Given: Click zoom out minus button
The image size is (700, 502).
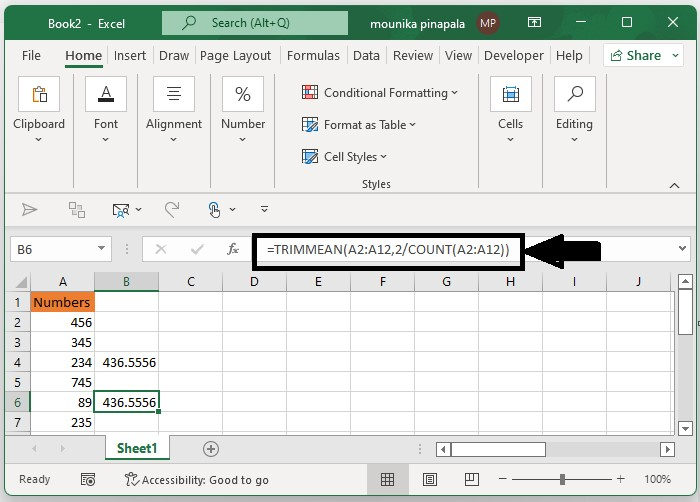Looking at the screenshot, I should tap(503, 479).
